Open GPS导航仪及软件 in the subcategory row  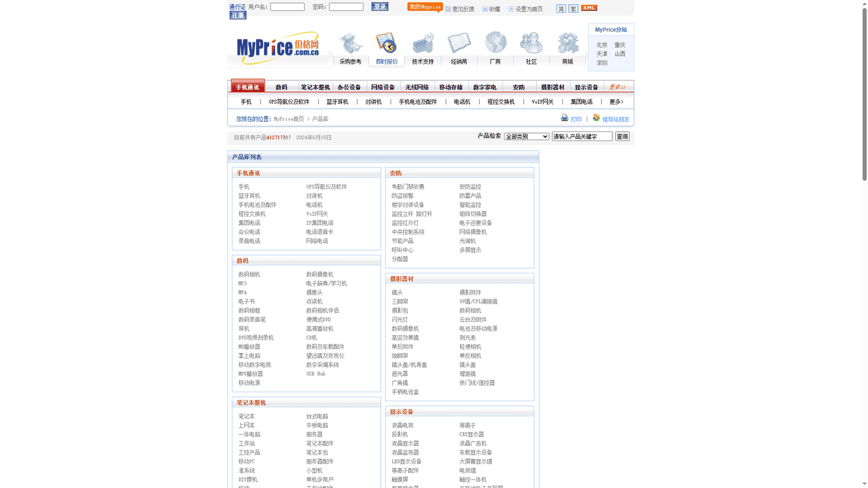point(289,102)
